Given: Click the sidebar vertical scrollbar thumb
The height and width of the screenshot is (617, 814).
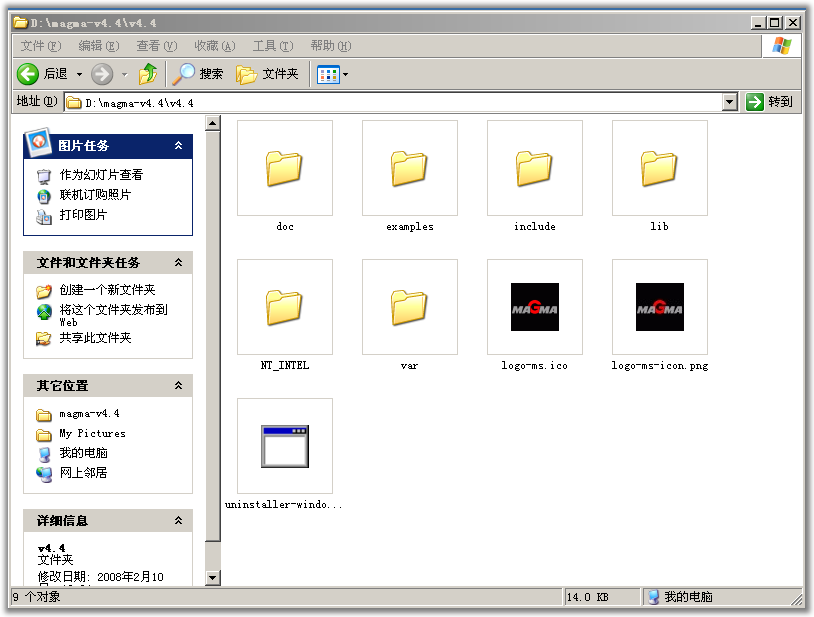Looking at the screenshot, I should 213,337.
